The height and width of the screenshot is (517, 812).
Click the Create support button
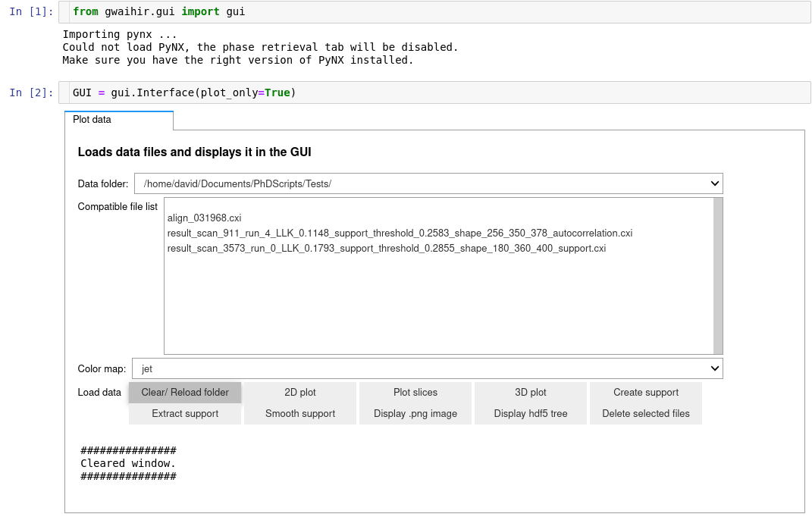tap(646, 393)
